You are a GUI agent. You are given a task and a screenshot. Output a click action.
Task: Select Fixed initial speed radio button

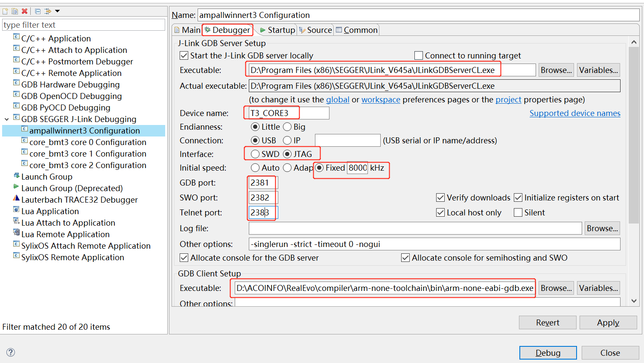point(319,168)
